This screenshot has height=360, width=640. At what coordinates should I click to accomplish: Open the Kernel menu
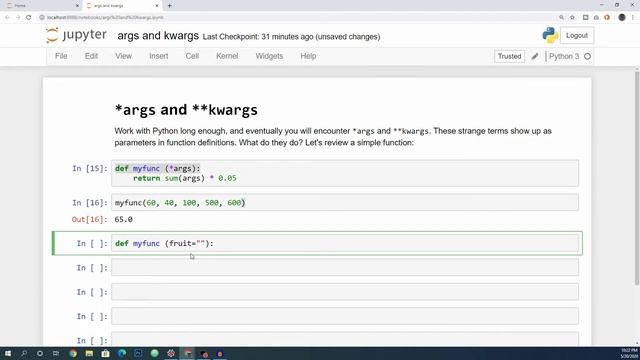point(227,56)
